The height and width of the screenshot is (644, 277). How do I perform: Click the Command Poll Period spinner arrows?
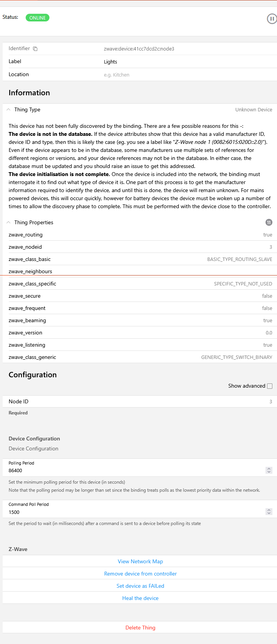[x=269, y=512]
